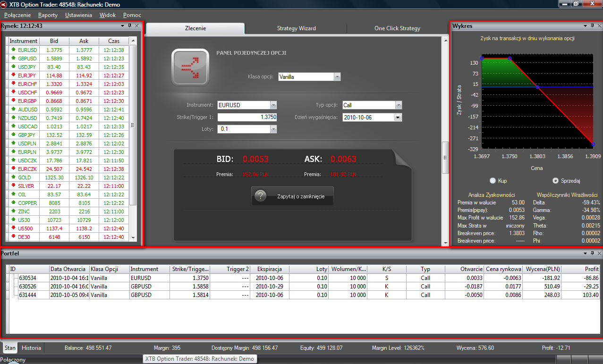Click the red down arrow beside US500
The image size is (603, 364).
click(13, 228)
